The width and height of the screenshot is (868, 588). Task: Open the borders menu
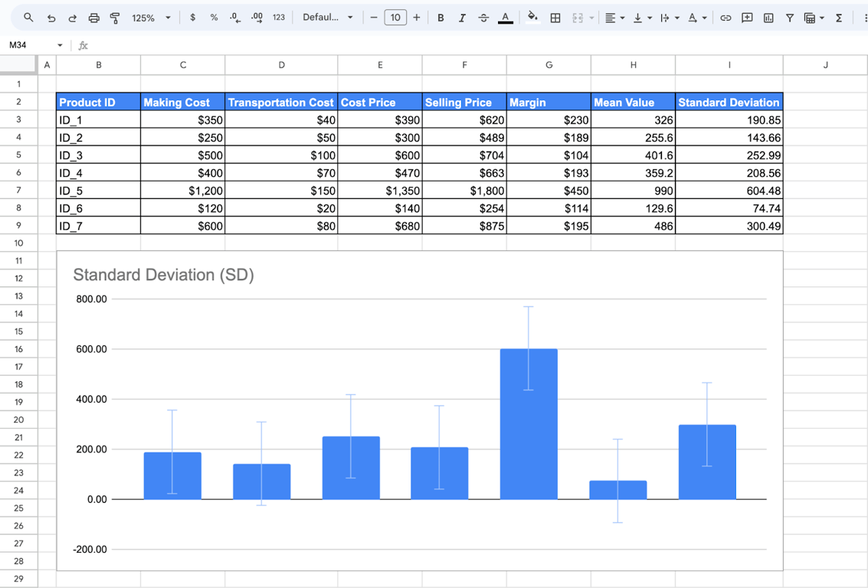555,18
